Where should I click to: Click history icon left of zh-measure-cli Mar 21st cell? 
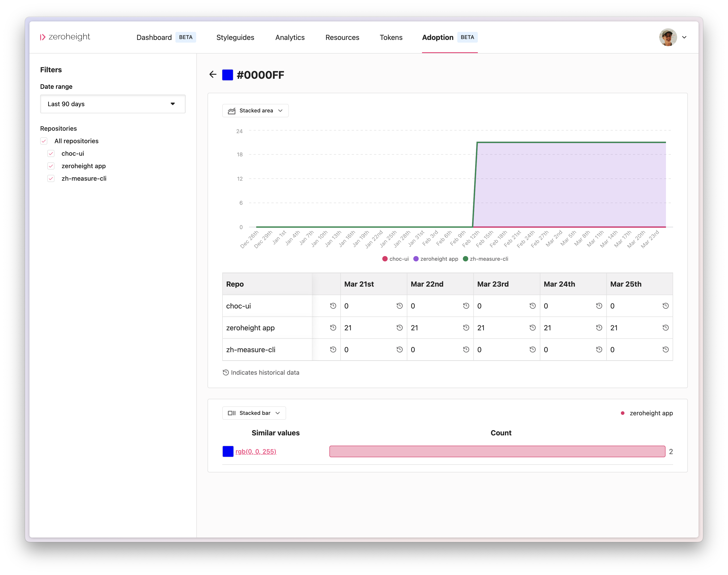[333, 350]
